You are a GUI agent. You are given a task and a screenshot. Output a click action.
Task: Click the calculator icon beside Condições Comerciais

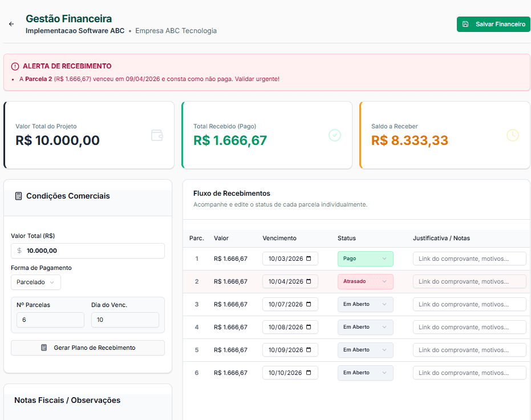[19, 196]
